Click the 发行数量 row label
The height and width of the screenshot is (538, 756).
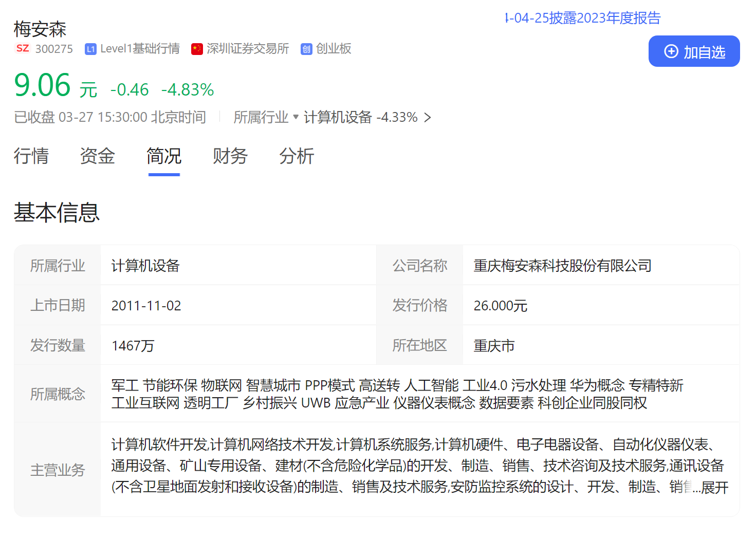[x=58, y=345]
